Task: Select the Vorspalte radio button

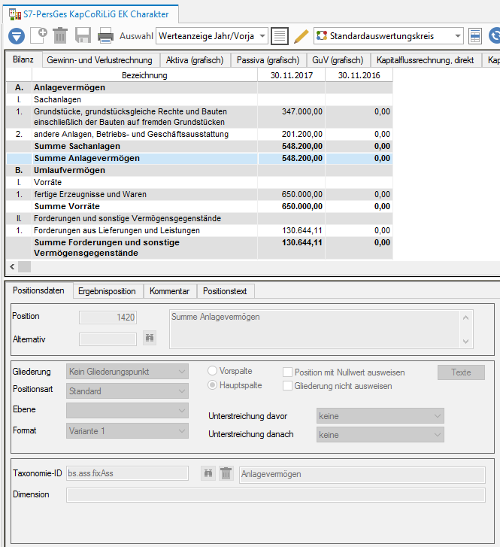Action: click(x=212, y=371)
